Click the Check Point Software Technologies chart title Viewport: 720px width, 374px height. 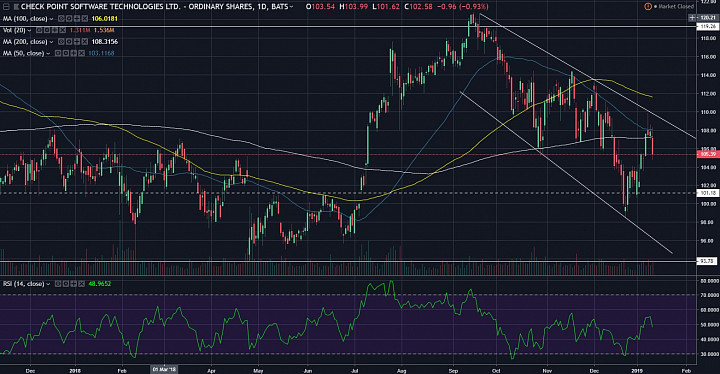[155, 6]
